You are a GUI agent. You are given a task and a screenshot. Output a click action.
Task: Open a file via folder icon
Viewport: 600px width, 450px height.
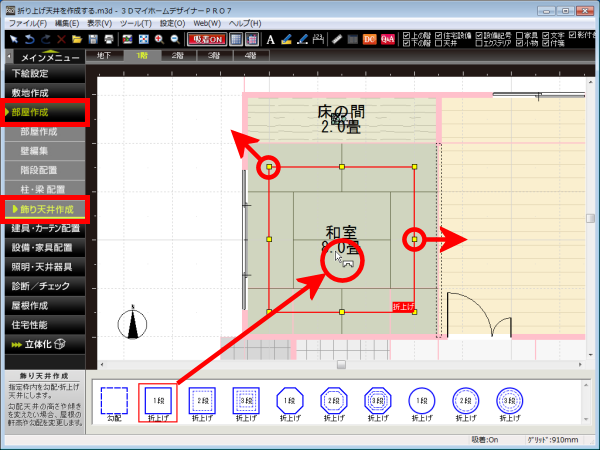77,39
